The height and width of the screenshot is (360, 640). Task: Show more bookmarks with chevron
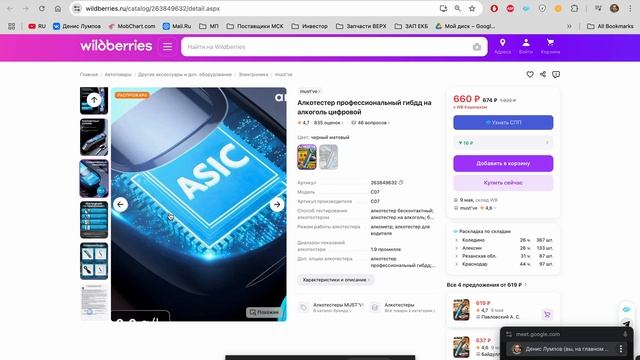(x=569, y=26)
